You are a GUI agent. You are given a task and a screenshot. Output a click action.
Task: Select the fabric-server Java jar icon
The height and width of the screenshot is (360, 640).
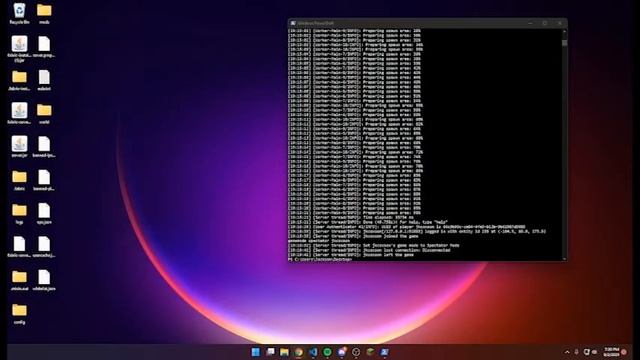click(19, 113)
